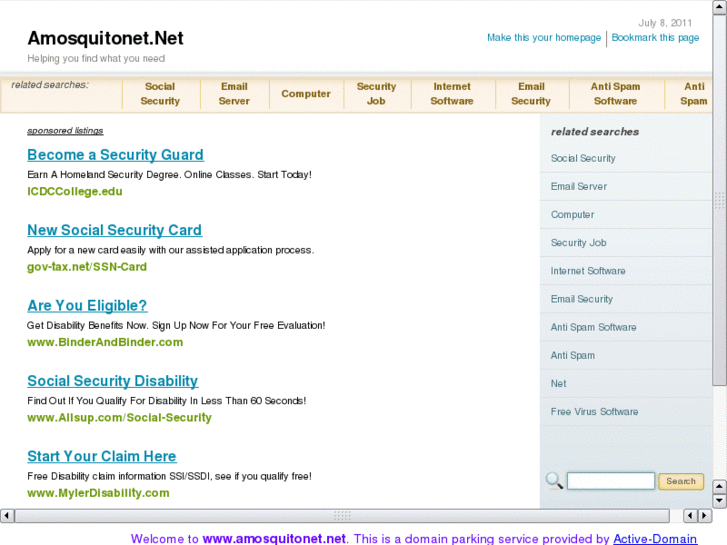This screenshot has height=545, width=727.
Task: Focus the search text field
Action: coord(611,481)
